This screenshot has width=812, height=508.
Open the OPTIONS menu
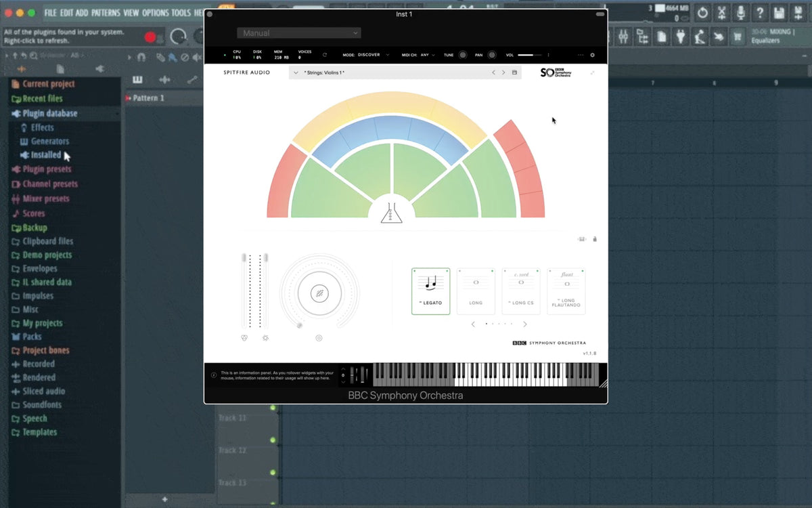click(155, 13)
